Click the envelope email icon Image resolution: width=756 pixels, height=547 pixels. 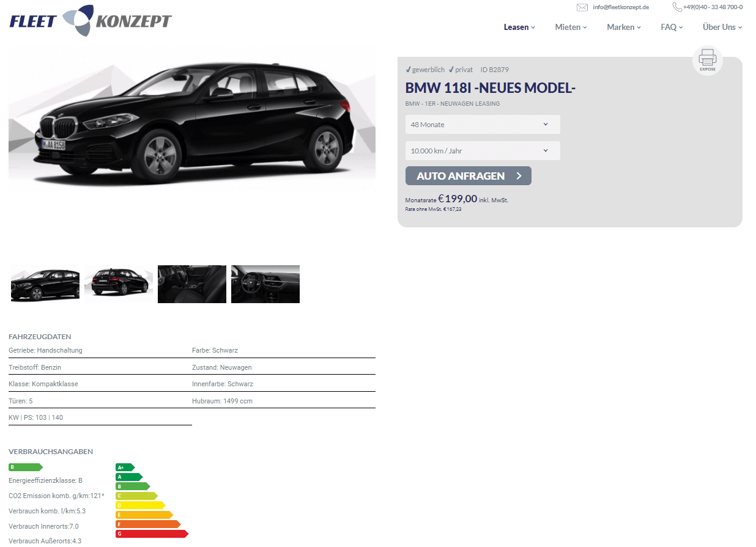582,7
